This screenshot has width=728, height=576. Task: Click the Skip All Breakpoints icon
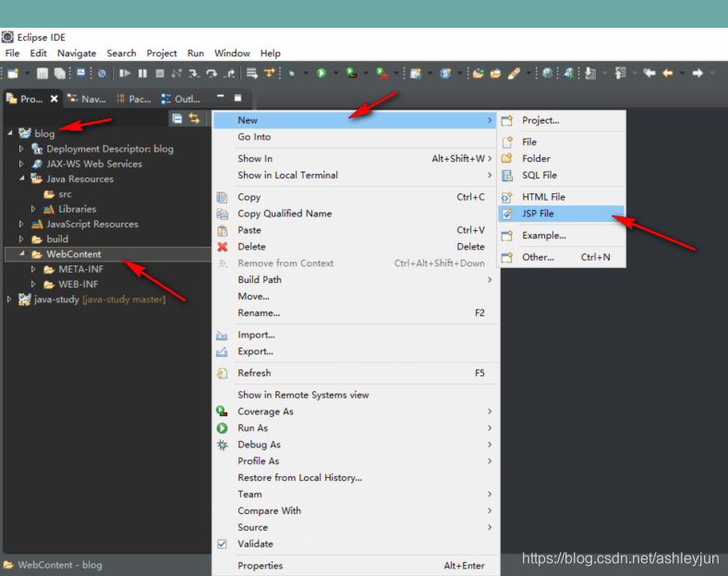[x=103, y=73]
